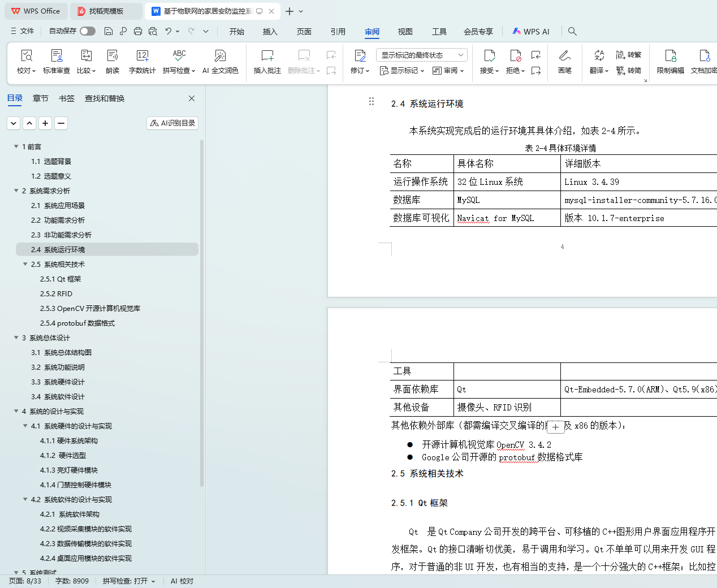Viewport: 717px width, 588px height.
Task: Switch to the 书签 sidebar tab
Action: coord(67,98)
